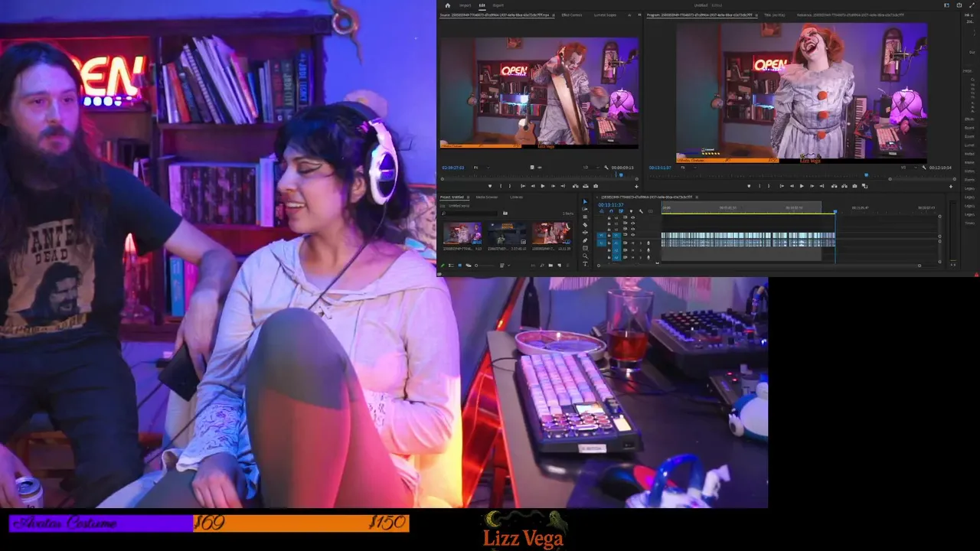This screenshot has width=980, height=551.
Task: Play the Program monitor sequence
Action: coord(802,186)
